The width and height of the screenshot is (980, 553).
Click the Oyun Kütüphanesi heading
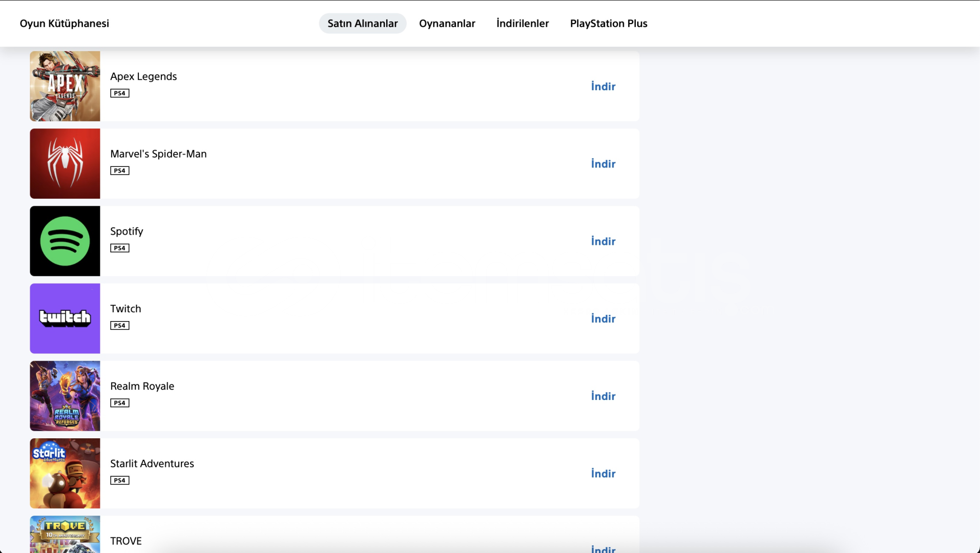65,24
